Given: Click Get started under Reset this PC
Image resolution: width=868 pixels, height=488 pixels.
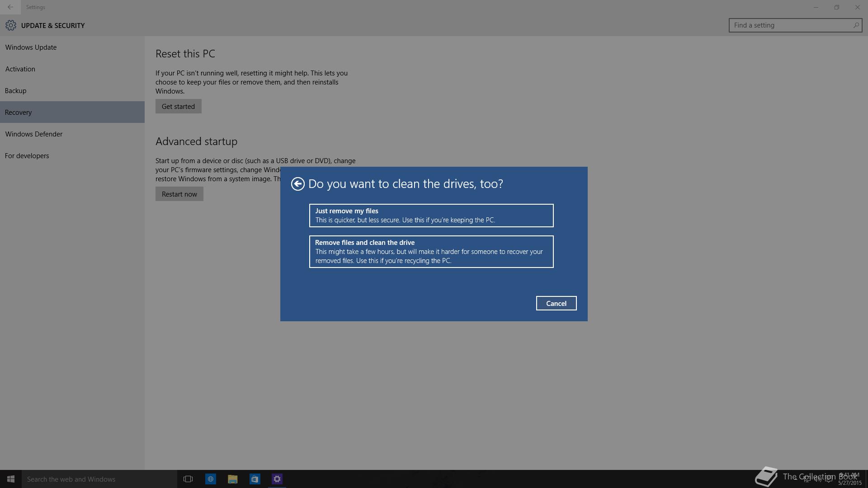Looking at the screenshot, I should (179, 106).
